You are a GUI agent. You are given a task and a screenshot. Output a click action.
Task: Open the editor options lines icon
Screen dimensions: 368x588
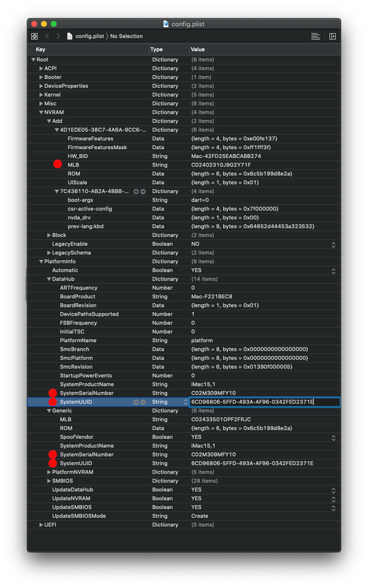tap(316, 36)
